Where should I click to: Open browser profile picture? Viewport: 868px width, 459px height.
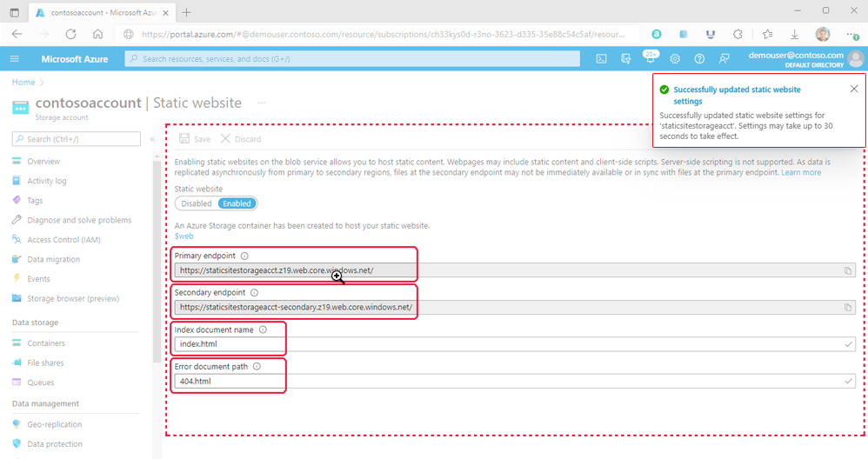pyautogui.click(x=823, y=34)
